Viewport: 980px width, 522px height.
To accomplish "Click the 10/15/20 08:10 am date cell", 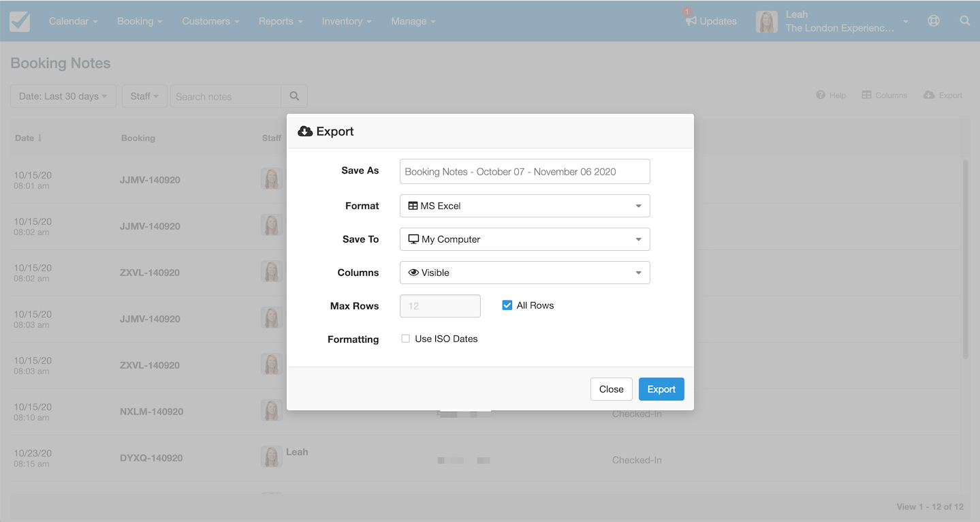I will [x=33, y=412].
